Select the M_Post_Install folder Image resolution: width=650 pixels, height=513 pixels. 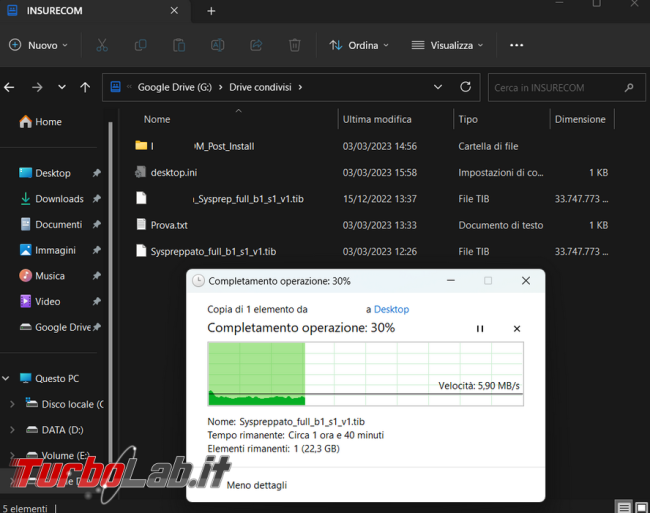[371, 146]
